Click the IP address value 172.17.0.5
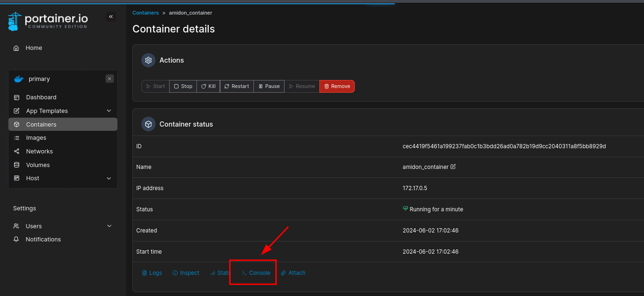This screenshot has width=644, height=296. 415,188
